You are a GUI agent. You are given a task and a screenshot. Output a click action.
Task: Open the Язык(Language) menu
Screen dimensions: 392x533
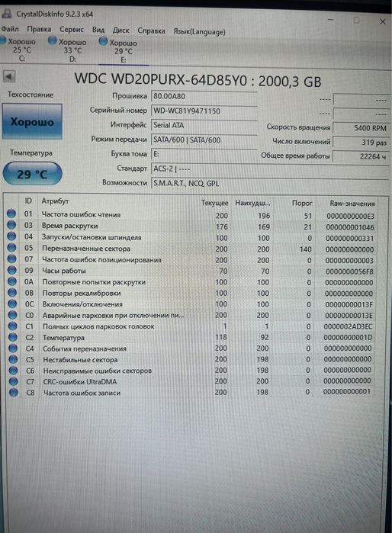[x=199, y=31]
